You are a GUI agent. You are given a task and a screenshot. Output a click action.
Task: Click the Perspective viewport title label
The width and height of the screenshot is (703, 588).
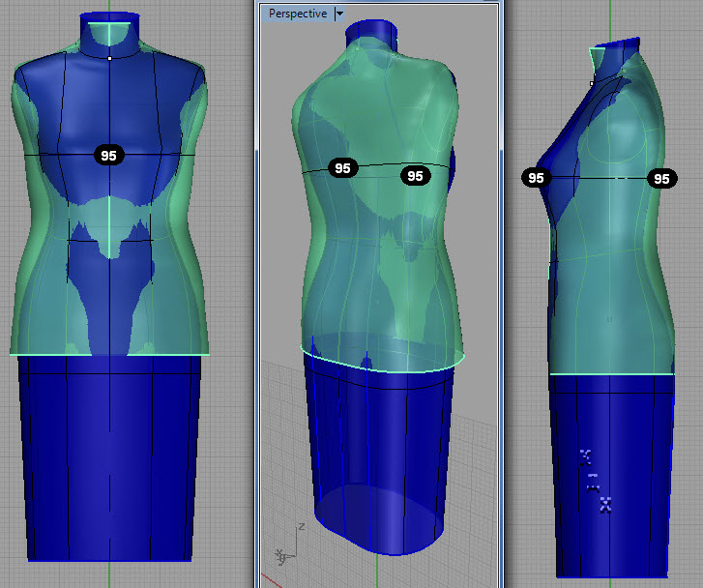pyautogui.click(x=298, y=14)
